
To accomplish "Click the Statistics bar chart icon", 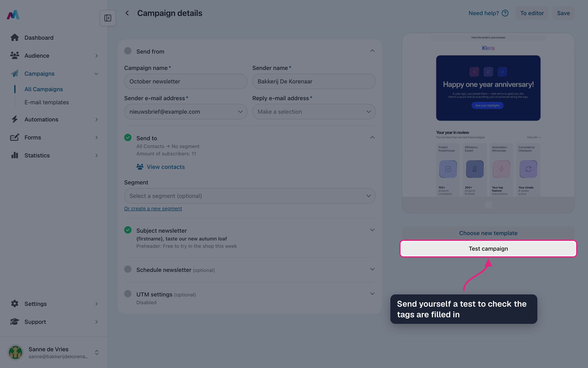I will click(x=14, y=155).
